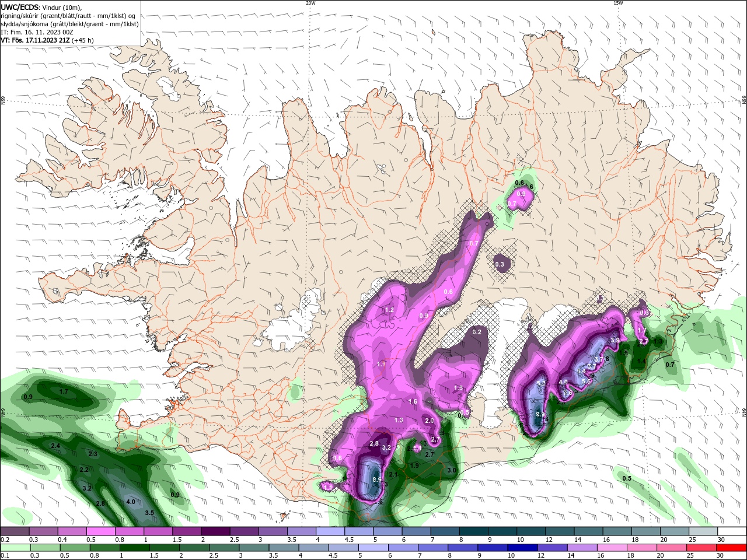The image size is (747, 560).
Task: Pick the bright red 30 swatch in lower legend
Action: click(731, 548)
